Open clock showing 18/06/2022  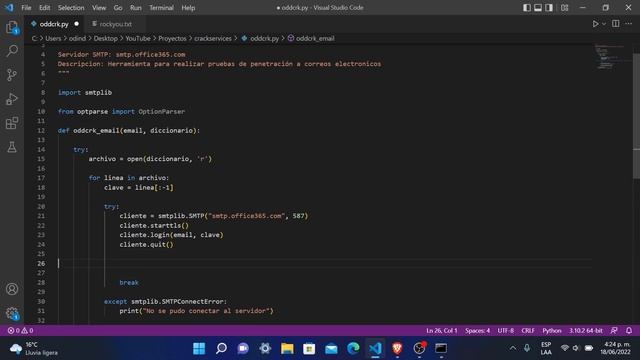click(x=615, y=348)
